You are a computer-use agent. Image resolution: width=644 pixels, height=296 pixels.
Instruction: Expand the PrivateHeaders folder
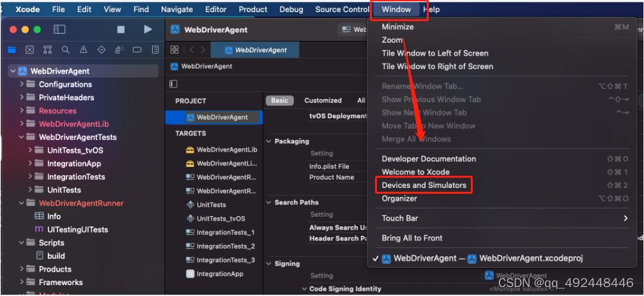click(22, 97)
